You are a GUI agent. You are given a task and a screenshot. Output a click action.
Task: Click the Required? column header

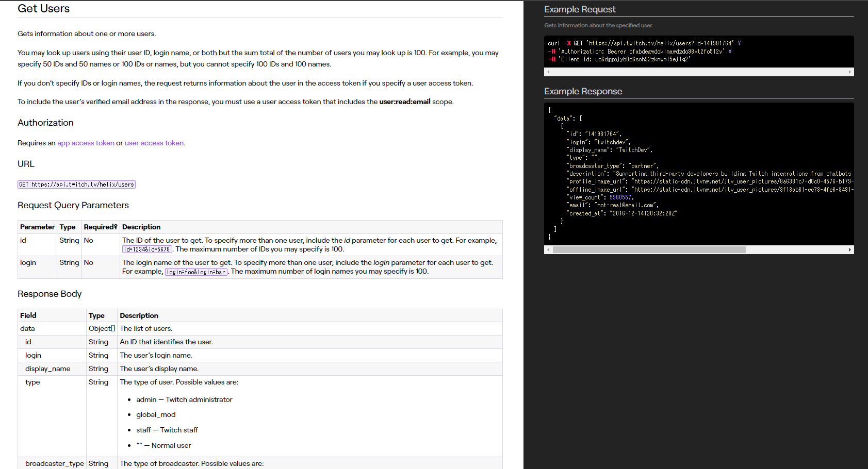[x=101, y=227]
